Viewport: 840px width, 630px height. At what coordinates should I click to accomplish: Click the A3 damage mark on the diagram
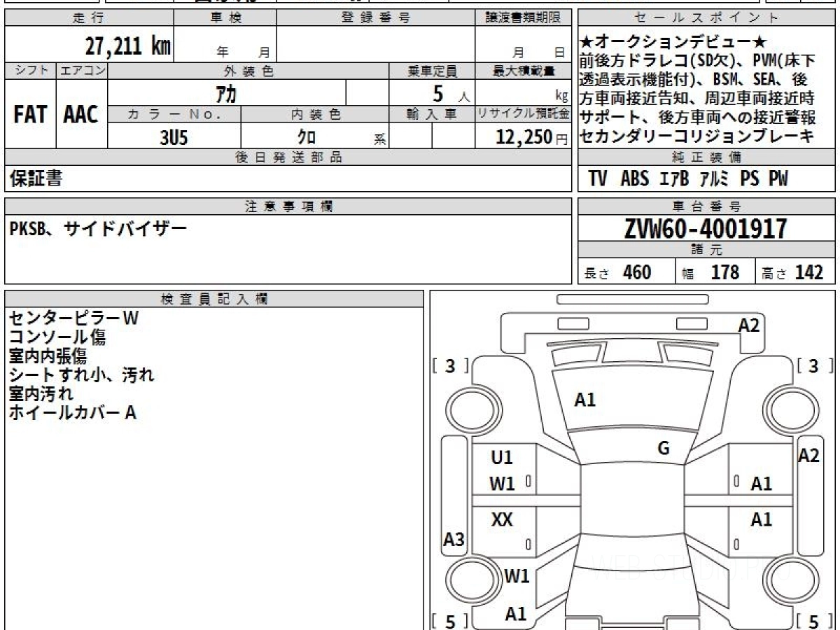[454, 540]
